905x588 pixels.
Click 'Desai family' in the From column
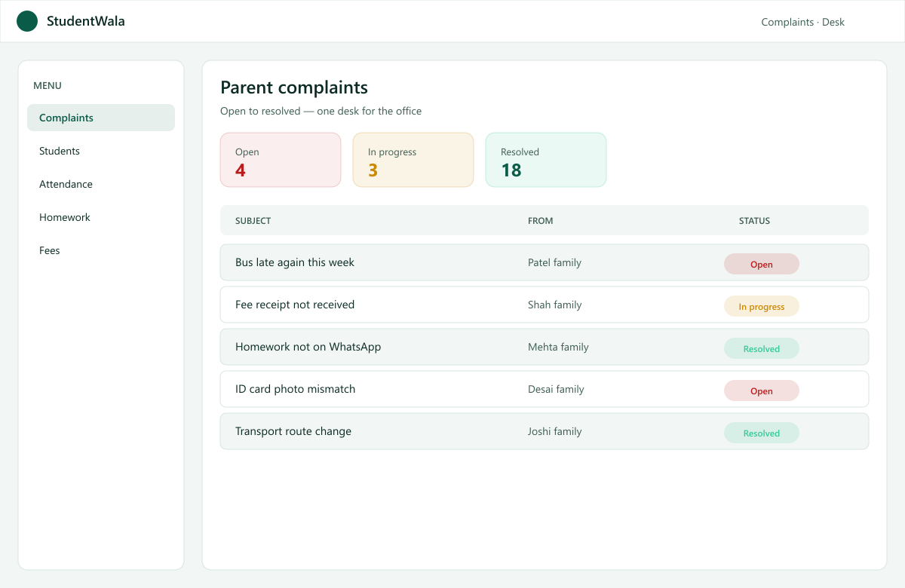click(x=556, y=389)
